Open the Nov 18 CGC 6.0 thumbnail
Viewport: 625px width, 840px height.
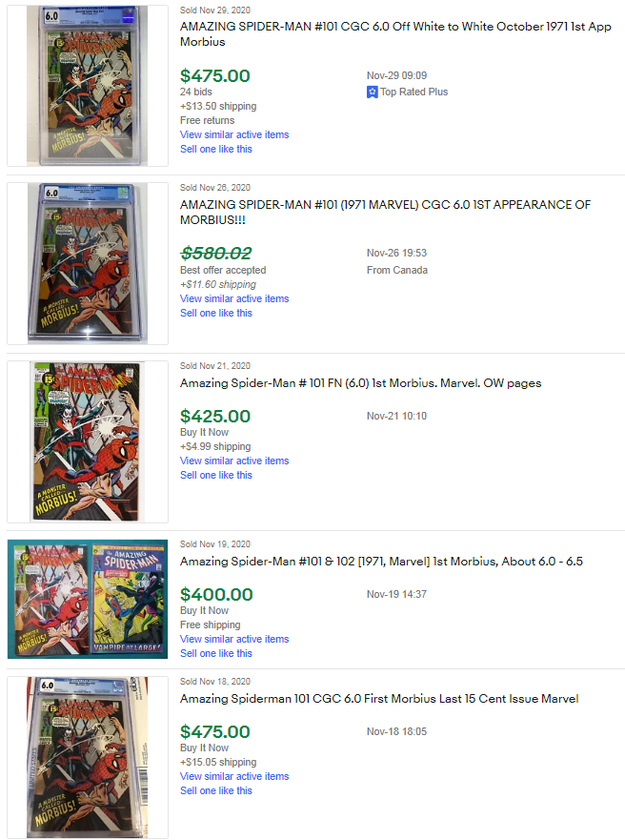pyautogui.click(x=88, y=757)
